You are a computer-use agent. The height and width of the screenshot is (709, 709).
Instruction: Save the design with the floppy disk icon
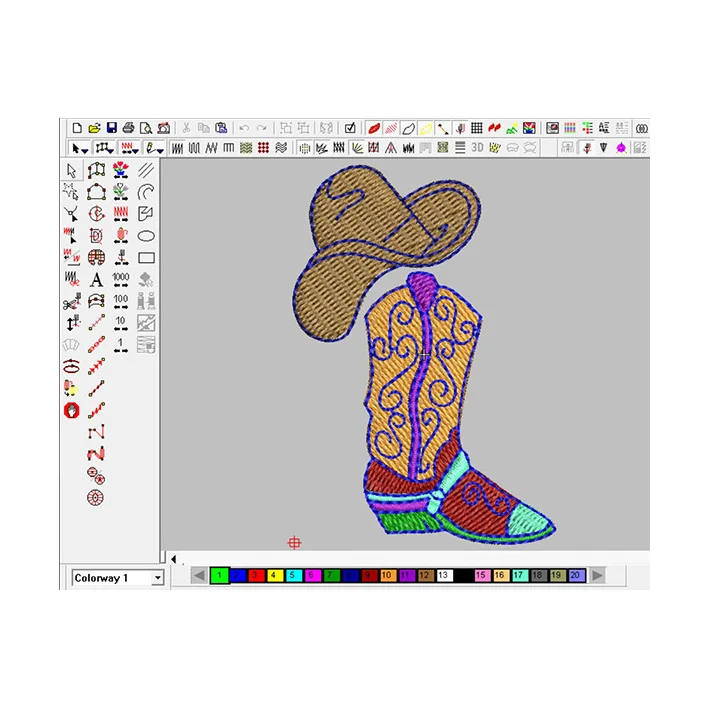112,128
